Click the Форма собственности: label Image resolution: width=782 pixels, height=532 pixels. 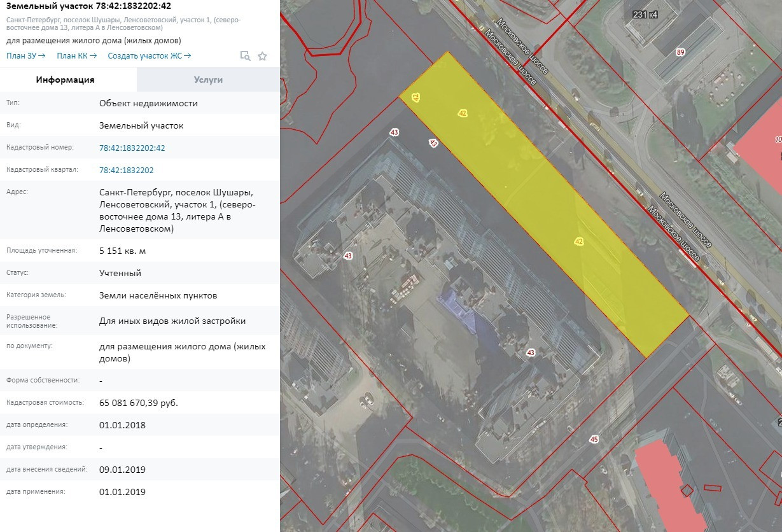43,380
